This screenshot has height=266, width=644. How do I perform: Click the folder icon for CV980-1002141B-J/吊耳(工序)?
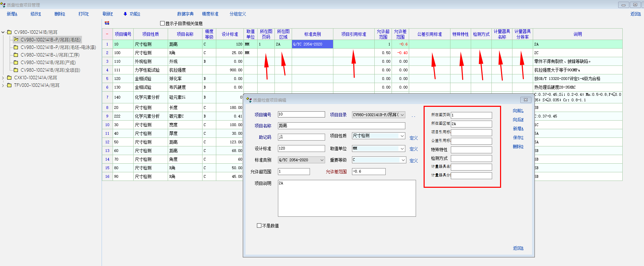16,55
